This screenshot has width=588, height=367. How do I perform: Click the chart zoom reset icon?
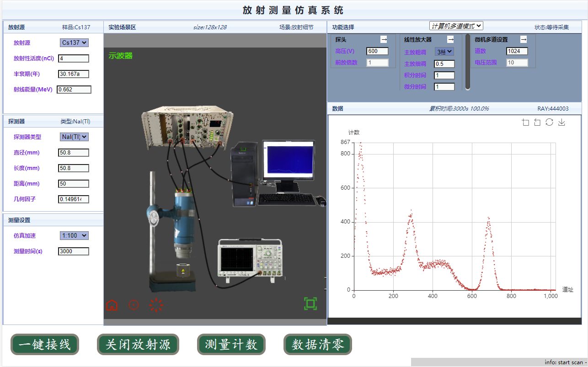(x=537, y=122)
